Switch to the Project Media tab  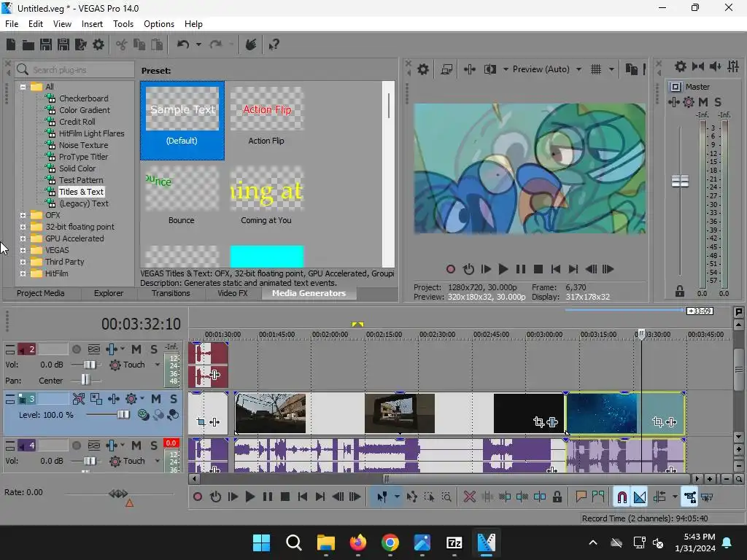pos(41,293)
